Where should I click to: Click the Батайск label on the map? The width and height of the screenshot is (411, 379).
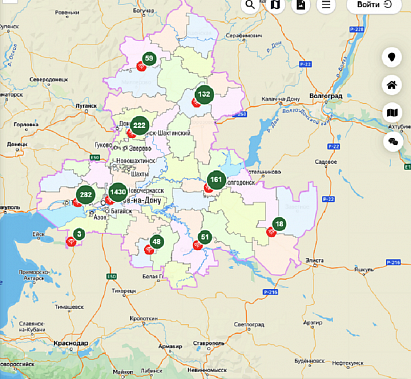(121, 211)
